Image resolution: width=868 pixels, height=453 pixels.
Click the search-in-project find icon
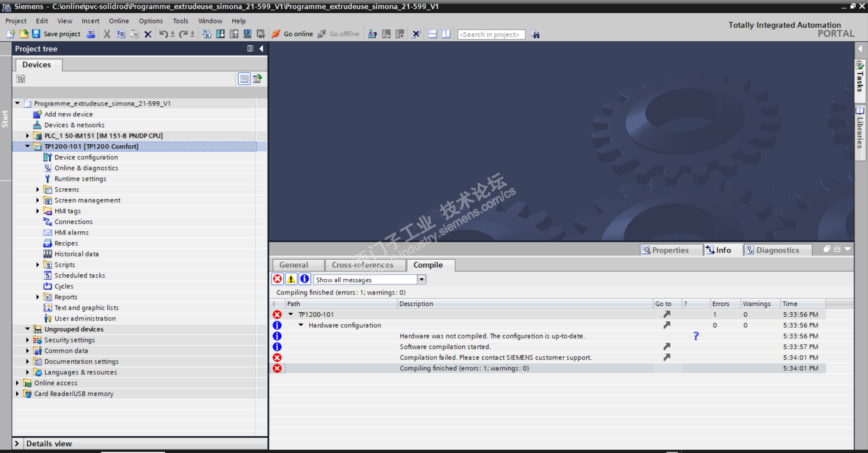coord(535,34)
